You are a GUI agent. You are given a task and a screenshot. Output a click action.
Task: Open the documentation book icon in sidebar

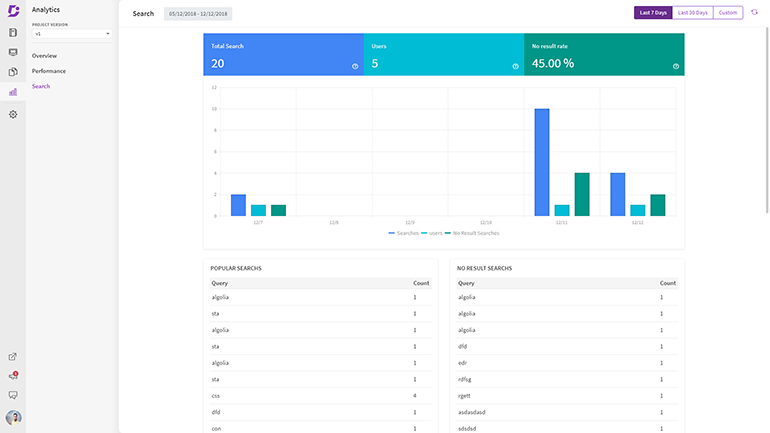tap(13, 32)
